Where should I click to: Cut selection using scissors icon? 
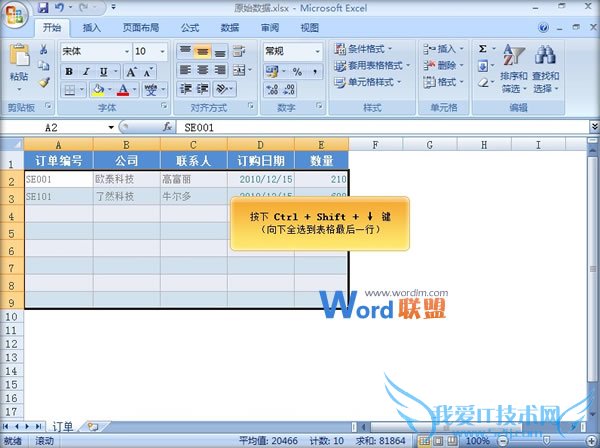pos(44,49)
